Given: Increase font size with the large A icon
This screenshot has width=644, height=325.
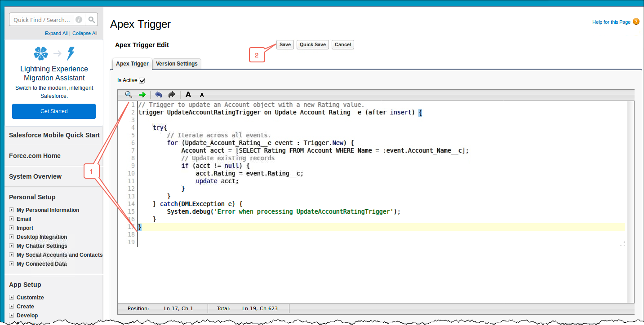Looking at the screenshot, I should pyautogui.click(x=188, y=95).
